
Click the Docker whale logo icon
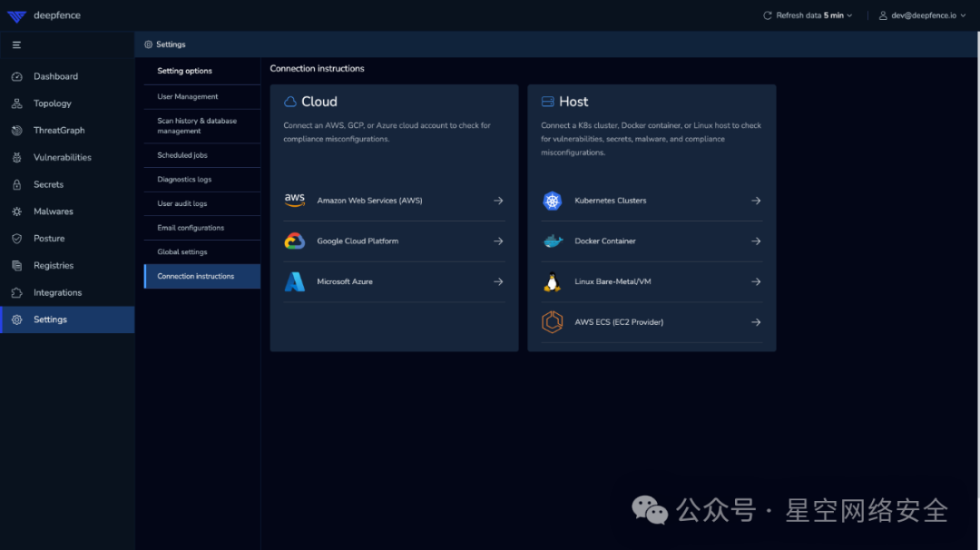tap(553, 241)
